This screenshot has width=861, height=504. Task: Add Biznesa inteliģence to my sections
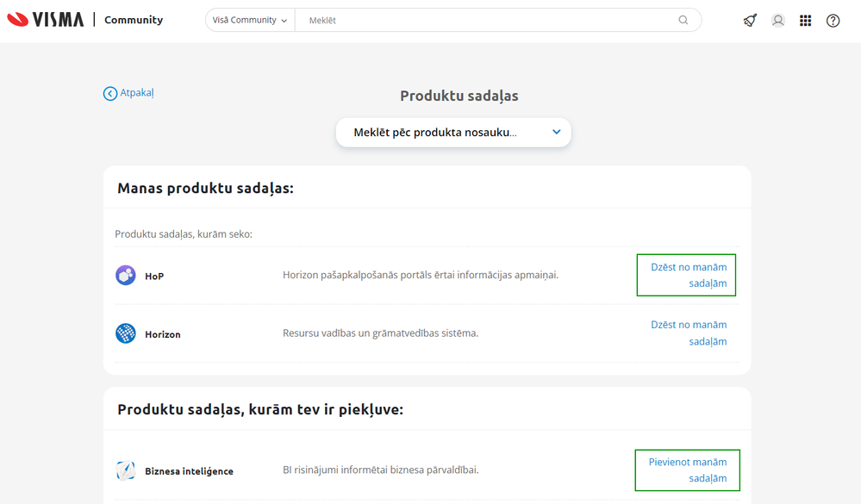click(x=688, y=470)
